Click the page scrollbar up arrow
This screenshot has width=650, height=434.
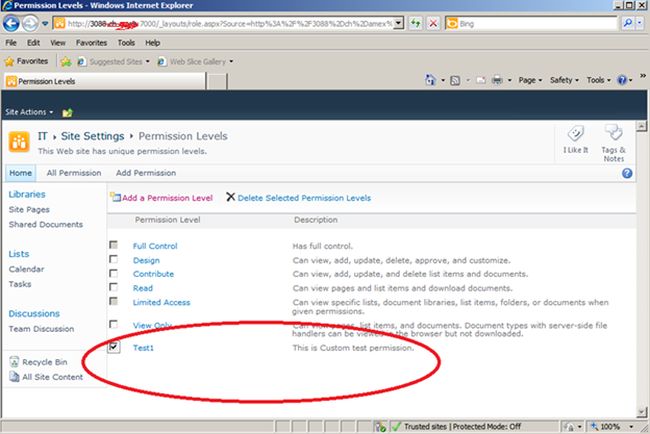click(641, 126)
